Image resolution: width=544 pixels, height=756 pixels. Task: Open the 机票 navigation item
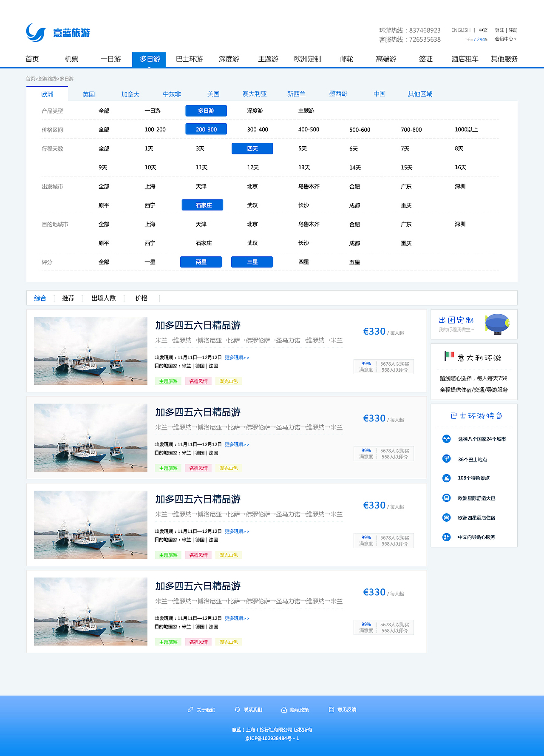point(71,59)
